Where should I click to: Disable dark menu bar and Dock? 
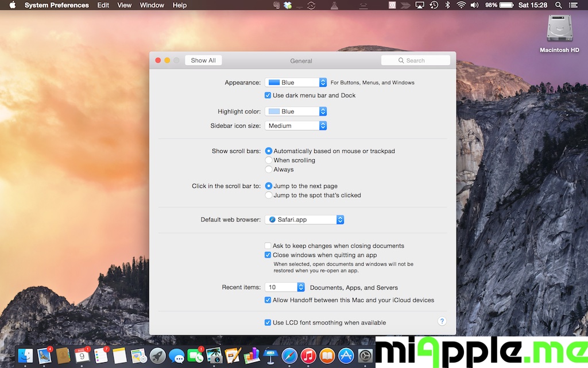(268, 95)
